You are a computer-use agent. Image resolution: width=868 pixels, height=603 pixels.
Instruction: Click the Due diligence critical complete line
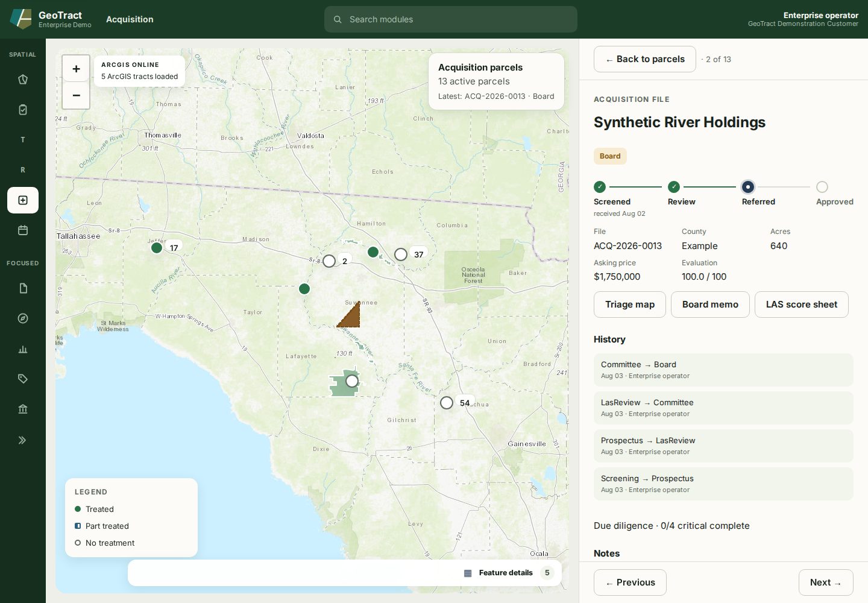(671, 526)
